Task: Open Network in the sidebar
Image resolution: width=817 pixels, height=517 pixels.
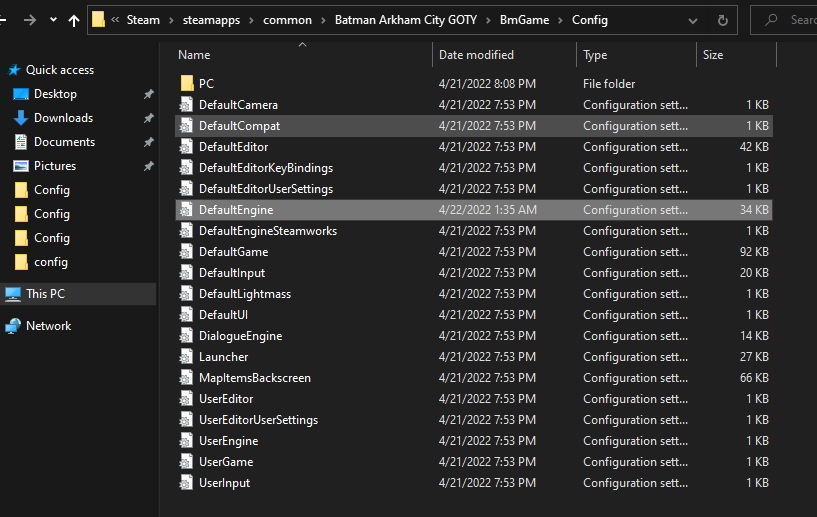Action: pos(48,326)
